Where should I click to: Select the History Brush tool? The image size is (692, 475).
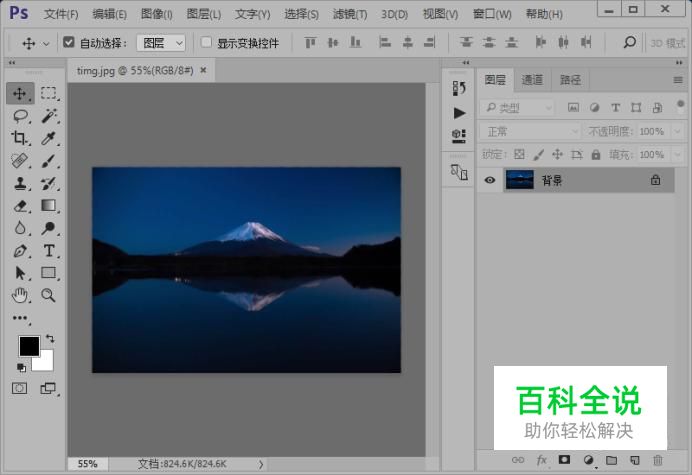pyautogui.click(x=49, y=183)
